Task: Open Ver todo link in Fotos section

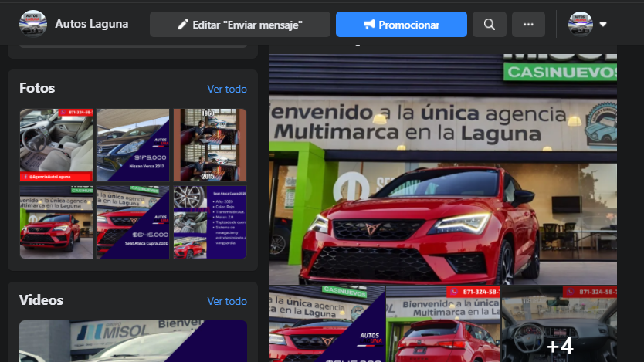Action: point(227,89)
